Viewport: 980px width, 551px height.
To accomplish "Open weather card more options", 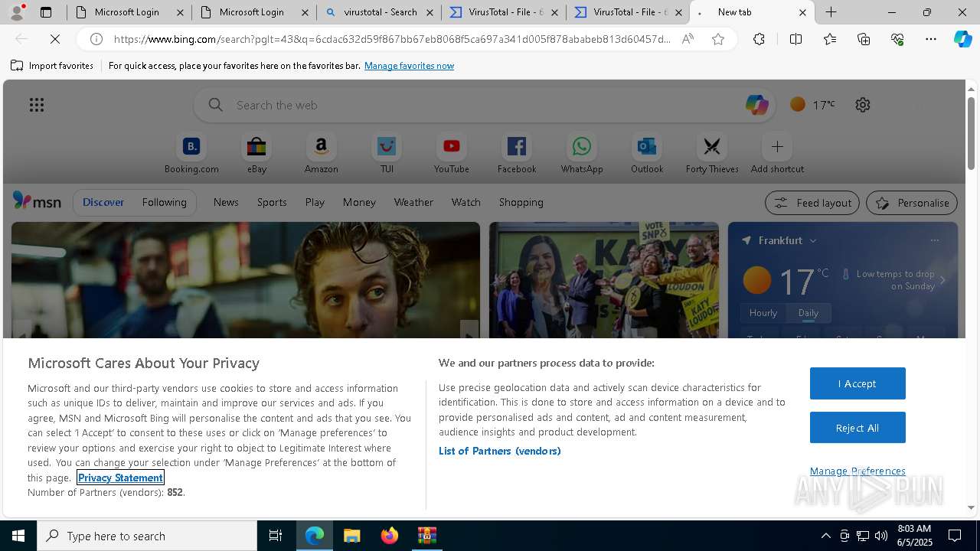I will [x=934, y=240].
